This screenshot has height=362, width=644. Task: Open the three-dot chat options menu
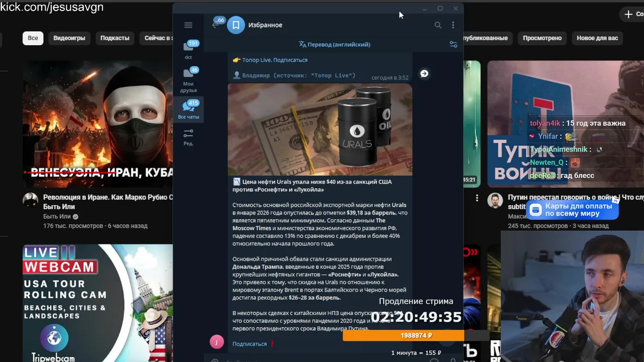coord(453,25)
